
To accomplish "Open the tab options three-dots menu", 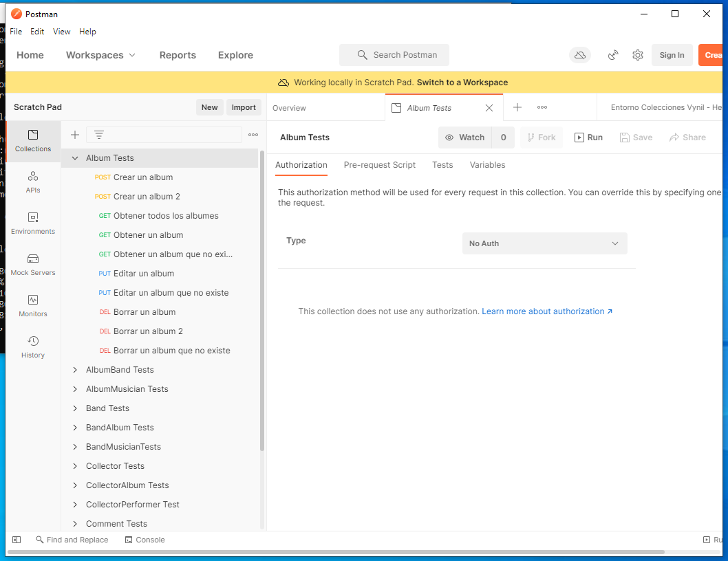I will 542,108.
